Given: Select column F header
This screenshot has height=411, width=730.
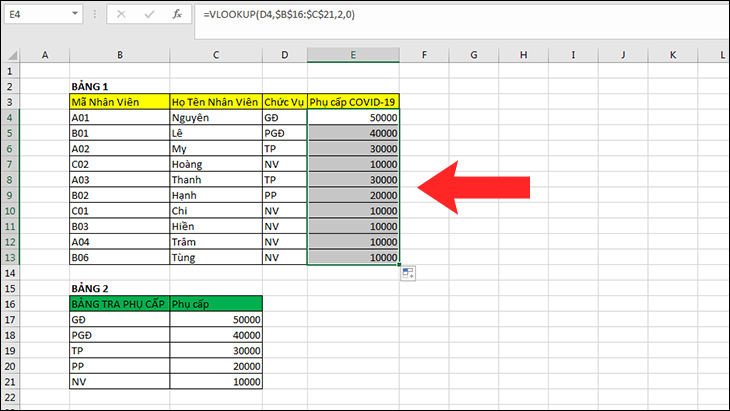Looking at the screenshot, I should click(424, 55).
